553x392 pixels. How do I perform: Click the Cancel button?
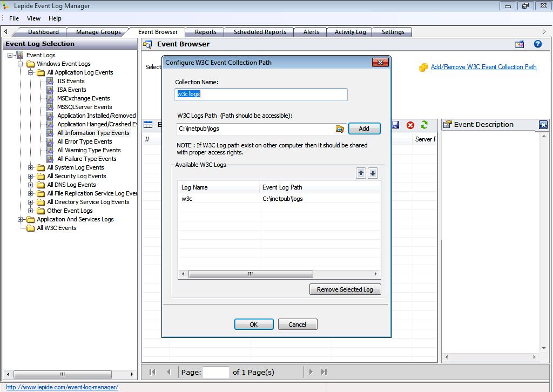point(298,325)
